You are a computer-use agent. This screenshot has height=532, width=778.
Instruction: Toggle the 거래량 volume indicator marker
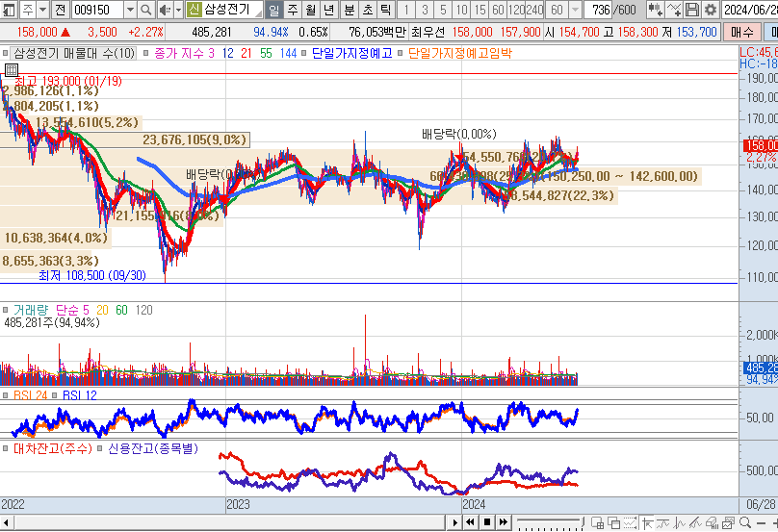tap(7, 310)
